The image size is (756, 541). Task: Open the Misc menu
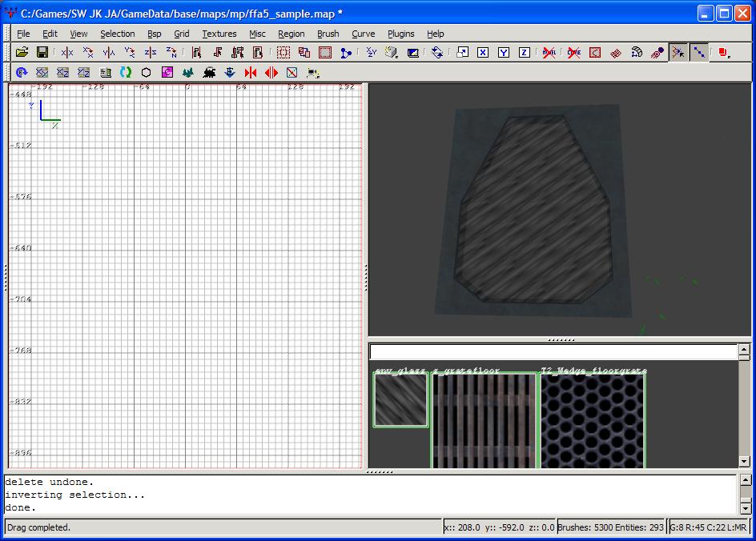[x=257, y=34]
